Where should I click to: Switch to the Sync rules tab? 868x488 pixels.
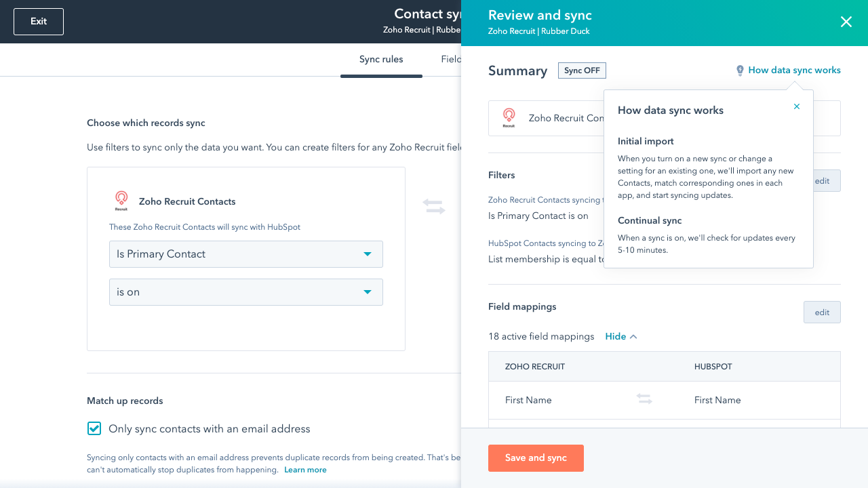381,60
